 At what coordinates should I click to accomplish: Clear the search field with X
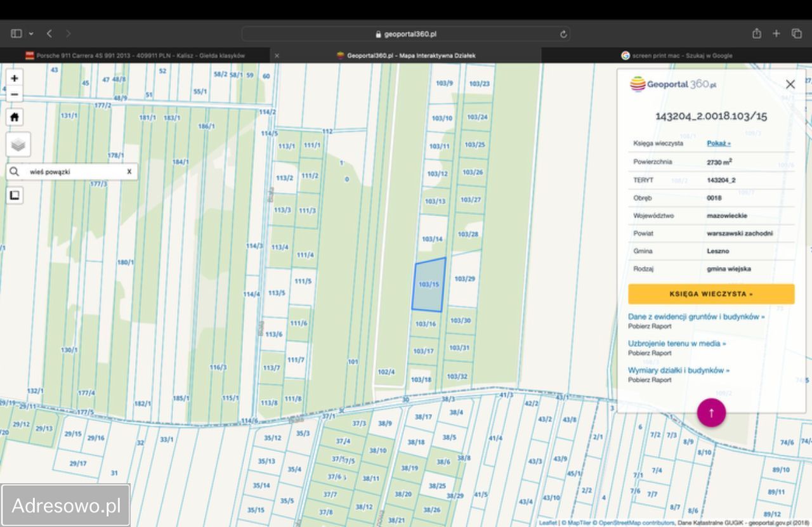point(129,171)
